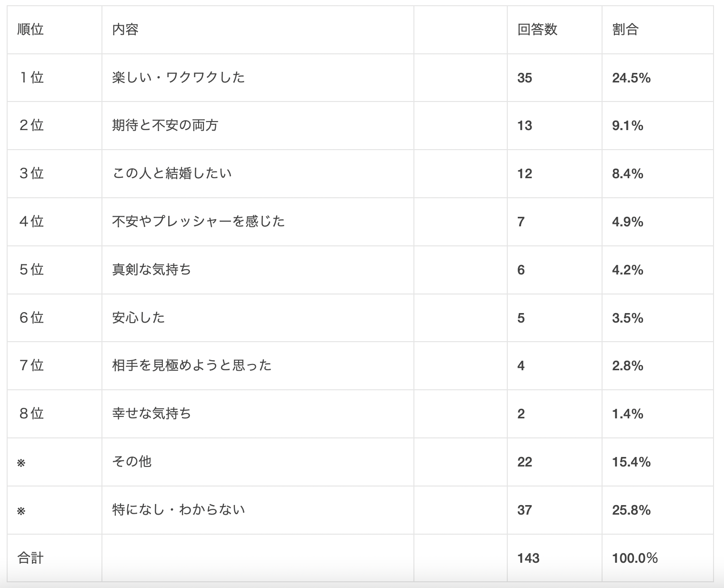Select the 楽しい・ワクワクした cell

point(179,77)
